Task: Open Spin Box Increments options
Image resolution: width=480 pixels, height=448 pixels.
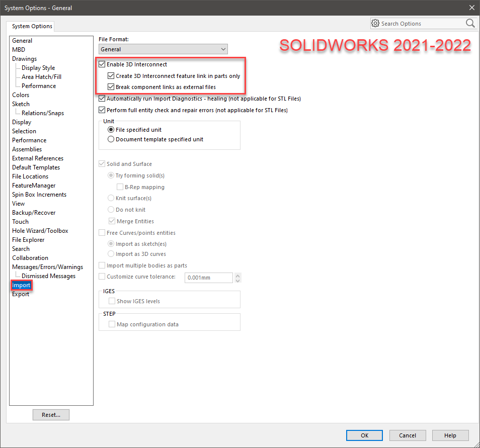Action: [39, 195]
